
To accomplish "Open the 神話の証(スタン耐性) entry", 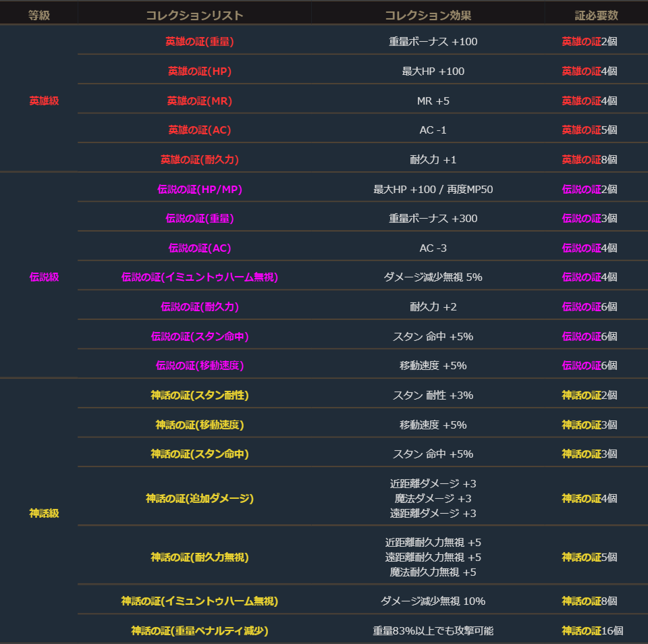I will pos(199,395).
